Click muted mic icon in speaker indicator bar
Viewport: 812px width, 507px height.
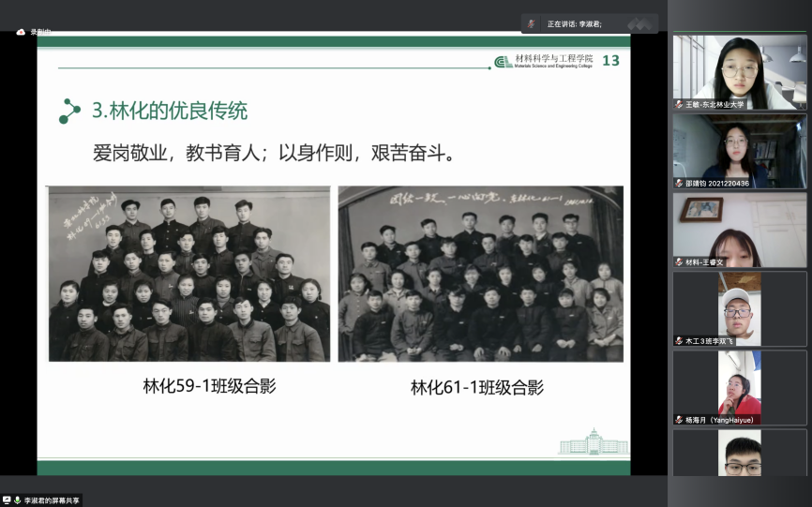[x=532, y=24]
